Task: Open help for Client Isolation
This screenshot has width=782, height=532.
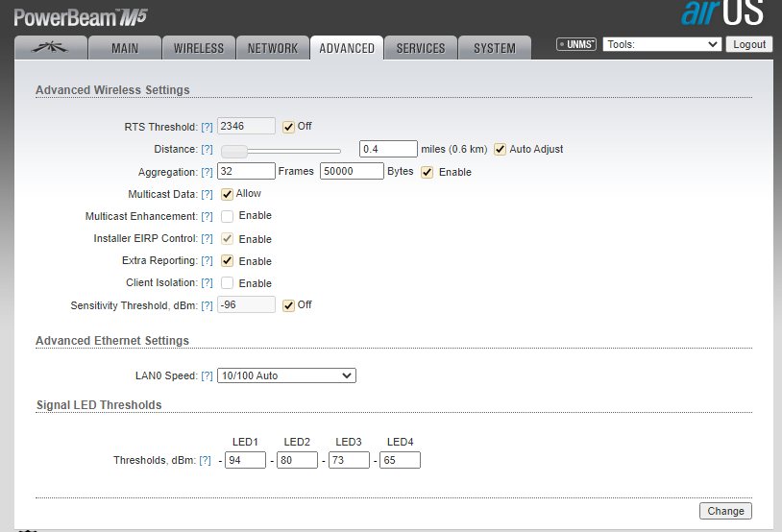Action: coord(207,282)
